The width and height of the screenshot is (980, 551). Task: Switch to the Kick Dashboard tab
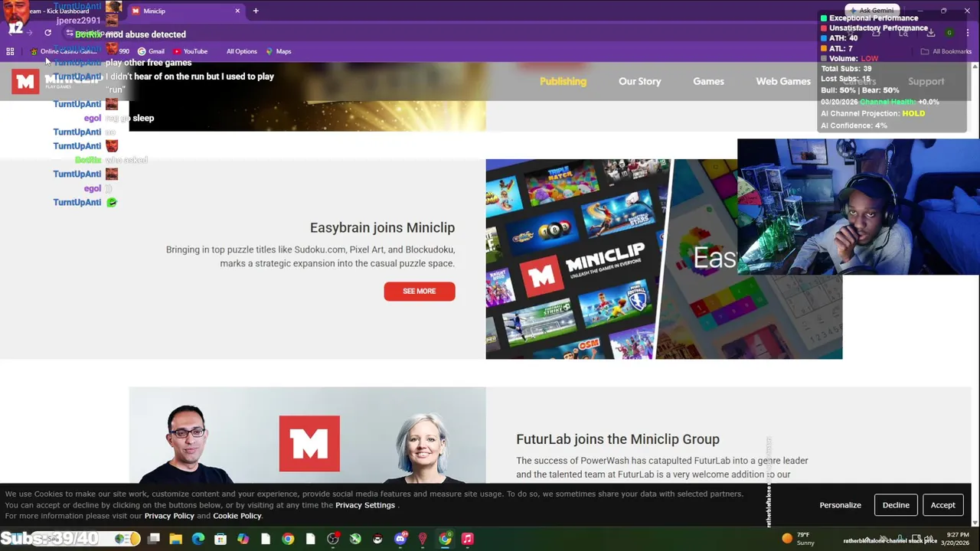pyautogui.click(x=61, y=11)
